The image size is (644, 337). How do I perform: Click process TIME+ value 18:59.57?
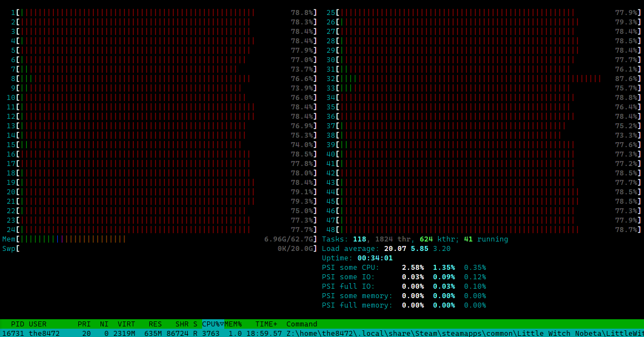tap(264, 333)
